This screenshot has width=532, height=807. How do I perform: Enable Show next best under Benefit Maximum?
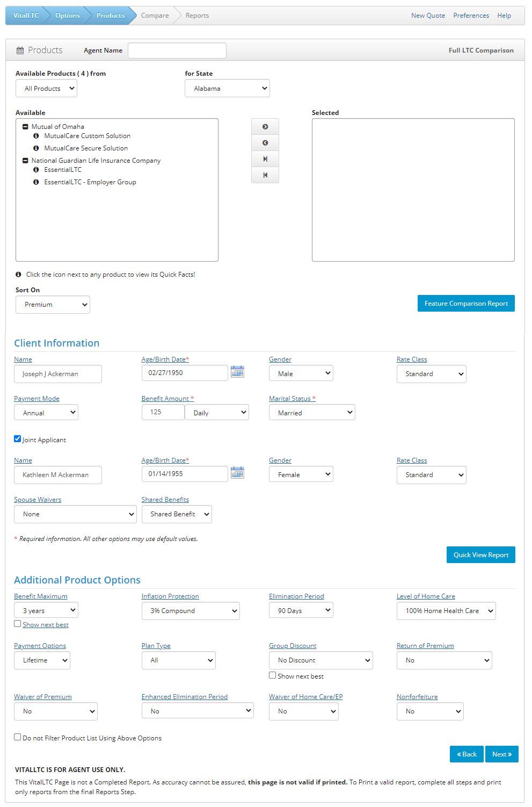(x=17, y=623)
